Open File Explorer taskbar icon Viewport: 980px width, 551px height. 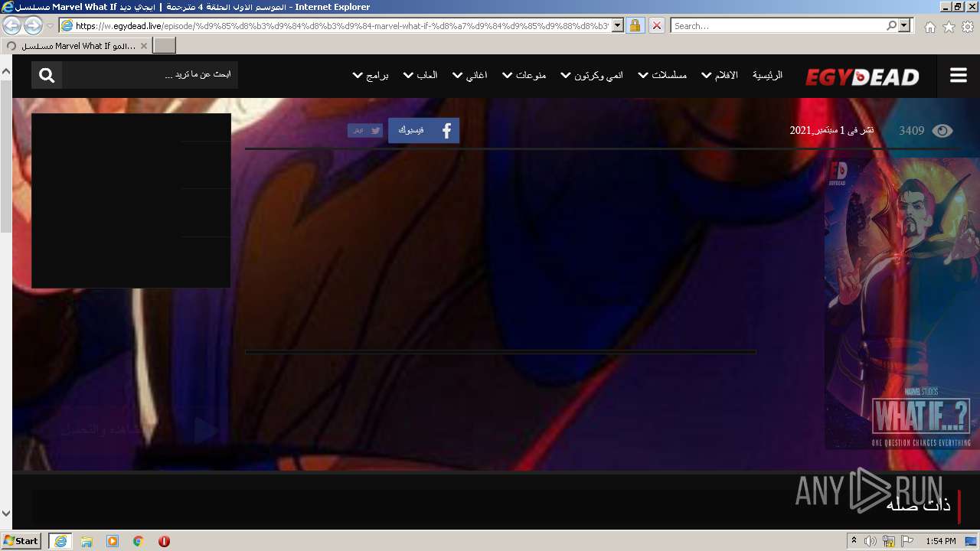(x=87, y=541)
